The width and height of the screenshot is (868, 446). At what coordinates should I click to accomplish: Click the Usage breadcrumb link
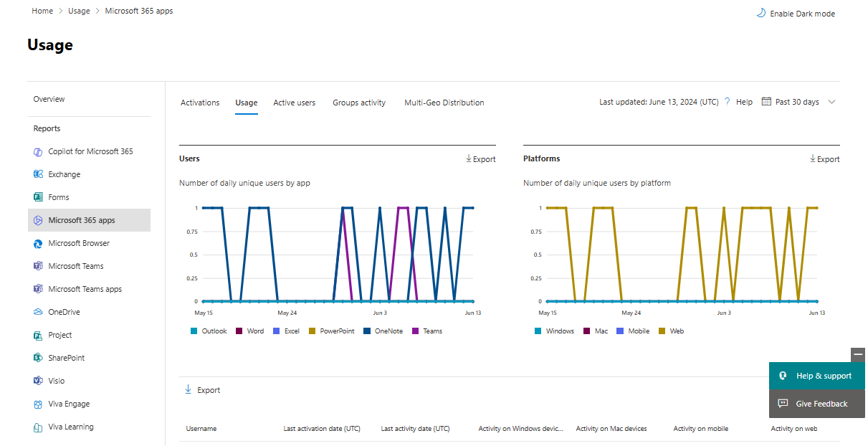pos(79,10)
